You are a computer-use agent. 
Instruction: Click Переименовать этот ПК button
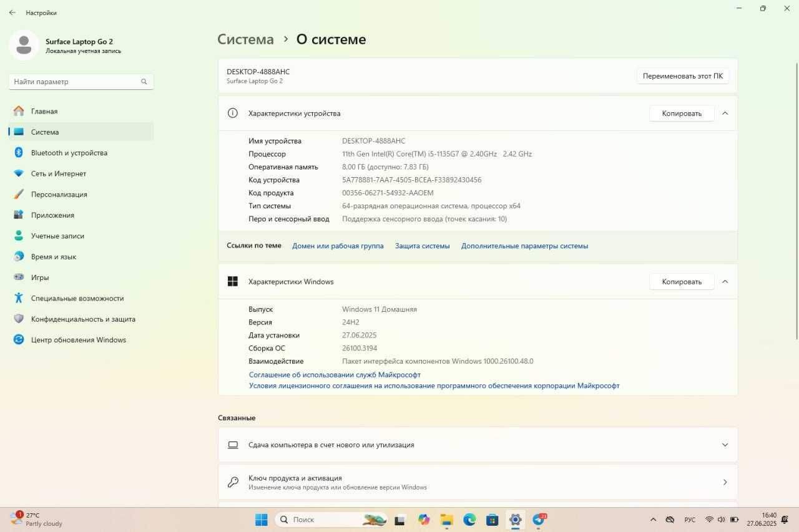(x=683, y=76)
